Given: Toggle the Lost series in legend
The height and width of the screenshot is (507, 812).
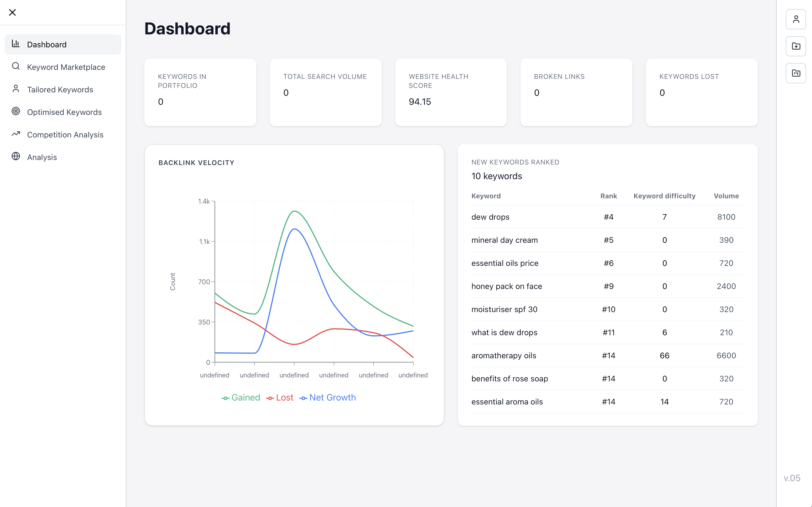Looking at the screenshot, I should pyautogui.click(x=280, y=398).
